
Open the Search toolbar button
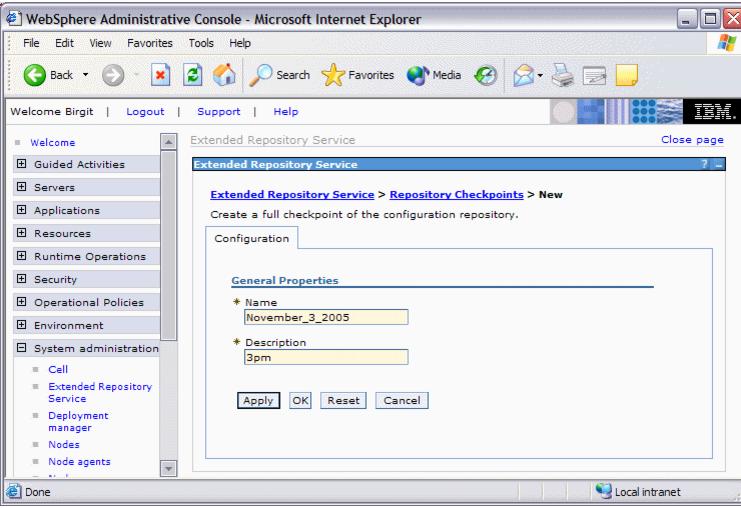[279, 75]
